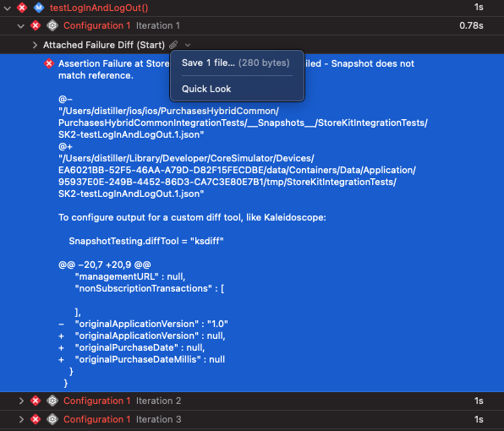Expand the Attached Failure Diff (Start) row

click(35, 45)
